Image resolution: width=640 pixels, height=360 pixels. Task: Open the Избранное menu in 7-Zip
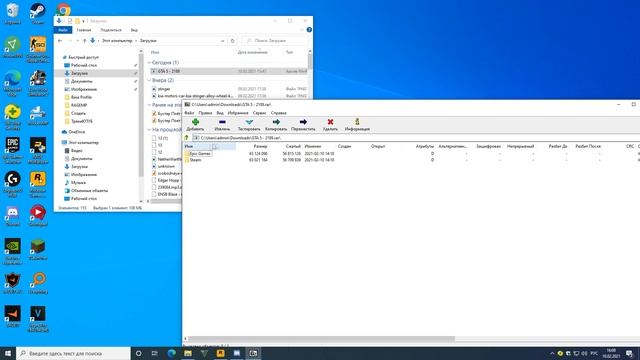[x=238, y=113]
